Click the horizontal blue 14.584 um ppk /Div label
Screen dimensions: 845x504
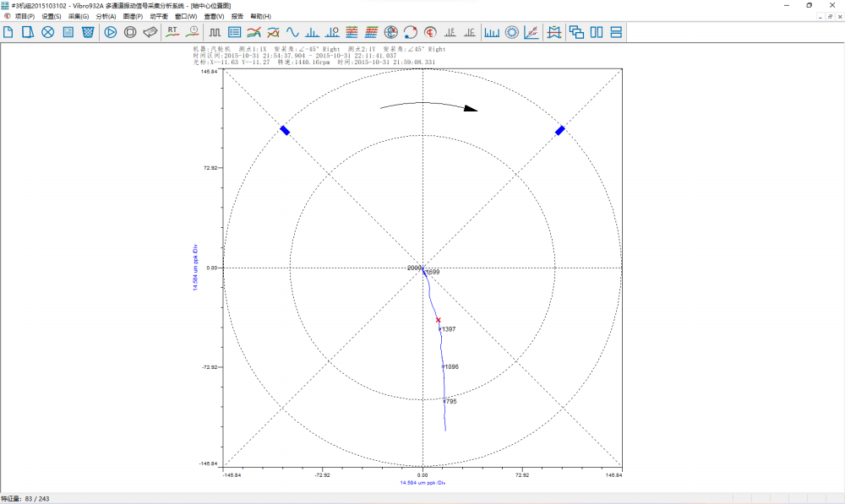pos(422,482)
